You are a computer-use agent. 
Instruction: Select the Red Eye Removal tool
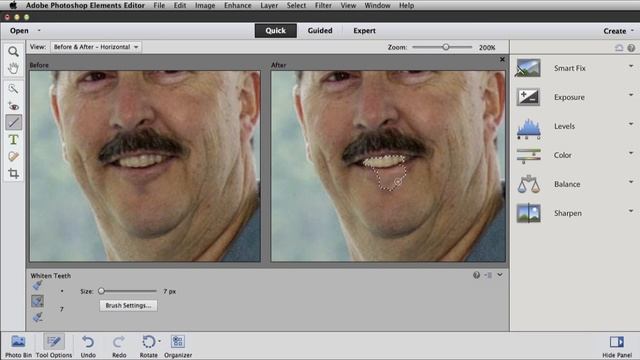(13, 106)
